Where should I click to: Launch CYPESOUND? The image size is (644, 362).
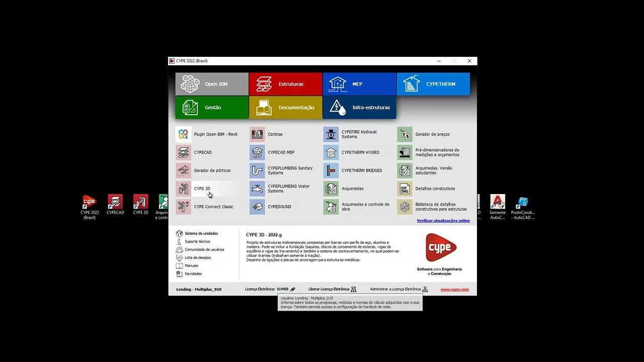point(271,207)
